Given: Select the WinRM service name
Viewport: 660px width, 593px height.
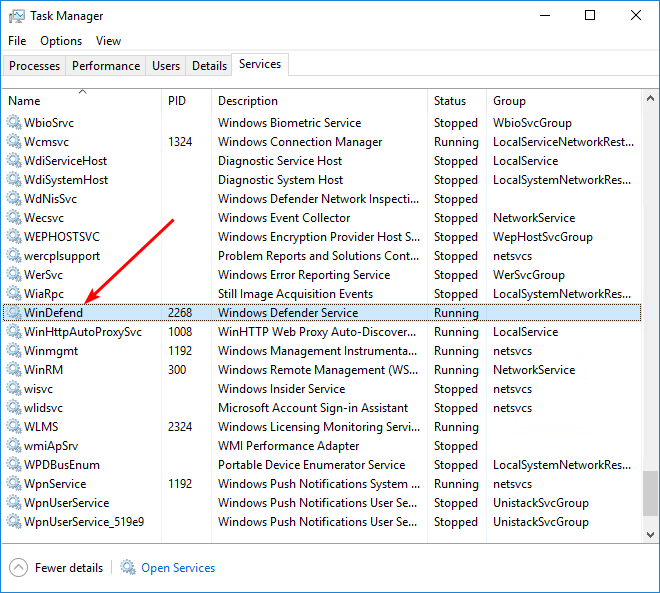Looking at the screenshot, I should click(43, 370).
